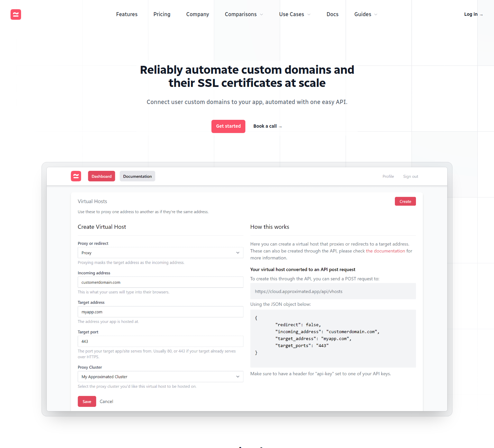Switch to the Documentation tab
494x448 pixels.
point(137,176)
